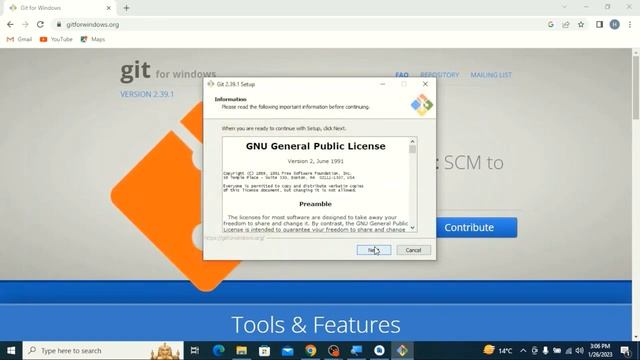The height and width of the screenshot is (360, 640).
Task: Open Task View on the taskbar
Action: (195, 351)
